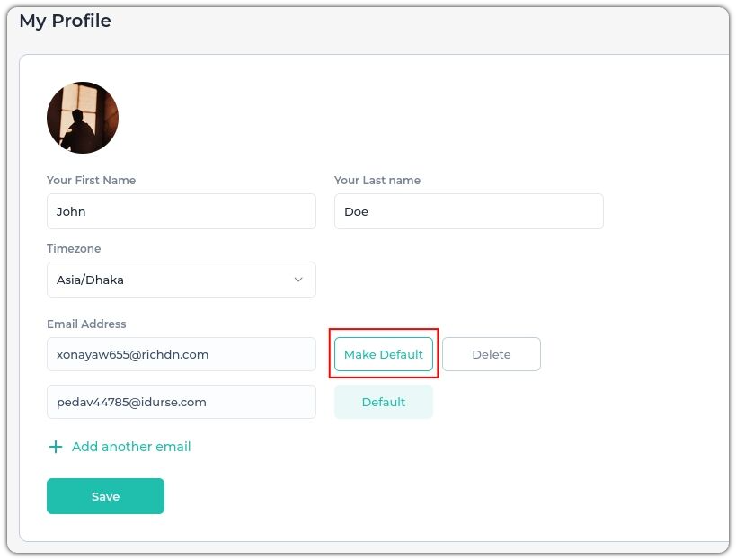The width and height of the screenshot is (736, 560).
Task: Click the Email Address section label
Action: coord(86,324)
